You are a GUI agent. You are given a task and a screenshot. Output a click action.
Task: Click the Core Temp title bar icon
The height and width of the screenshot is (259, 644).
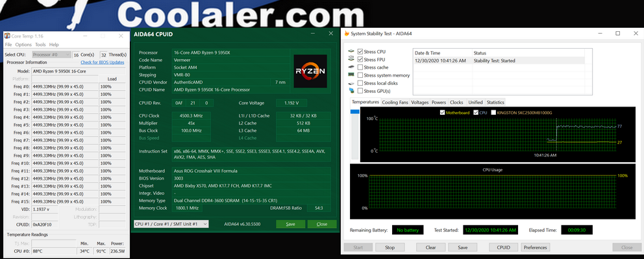[x=7, y=36]
